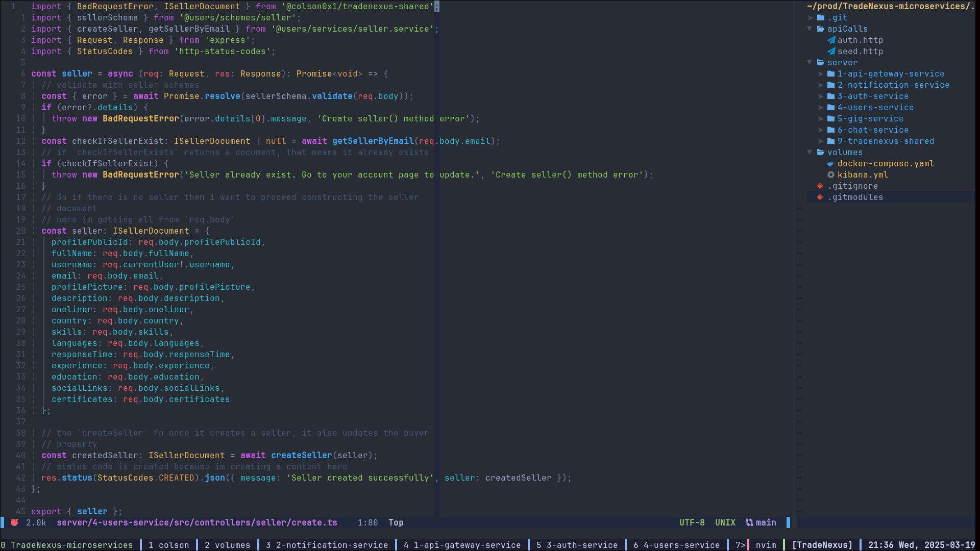The image size is (980, 551).
Task: Collapse the apiCalls folder
Action: pos(810,29)
